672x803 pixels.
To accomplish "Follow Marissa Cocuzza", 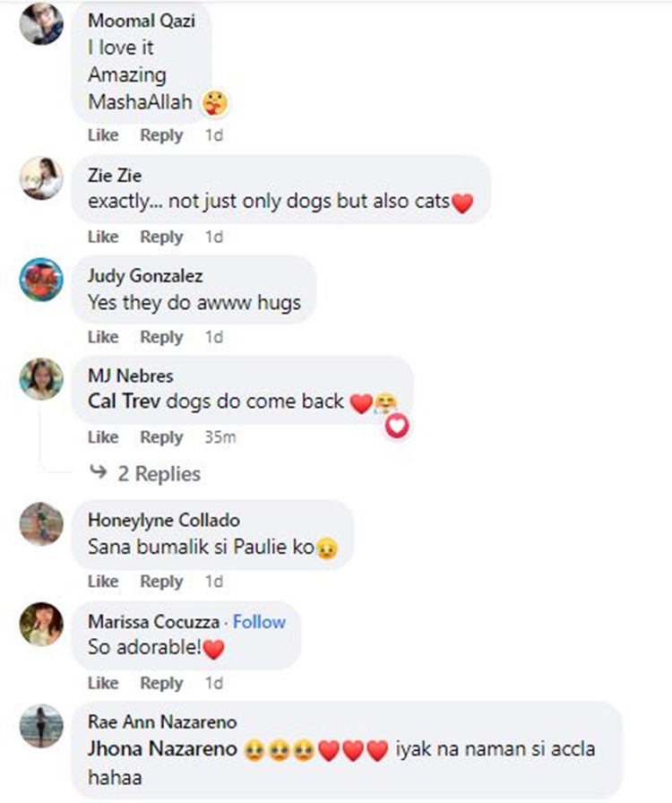I will coord(259,622).
